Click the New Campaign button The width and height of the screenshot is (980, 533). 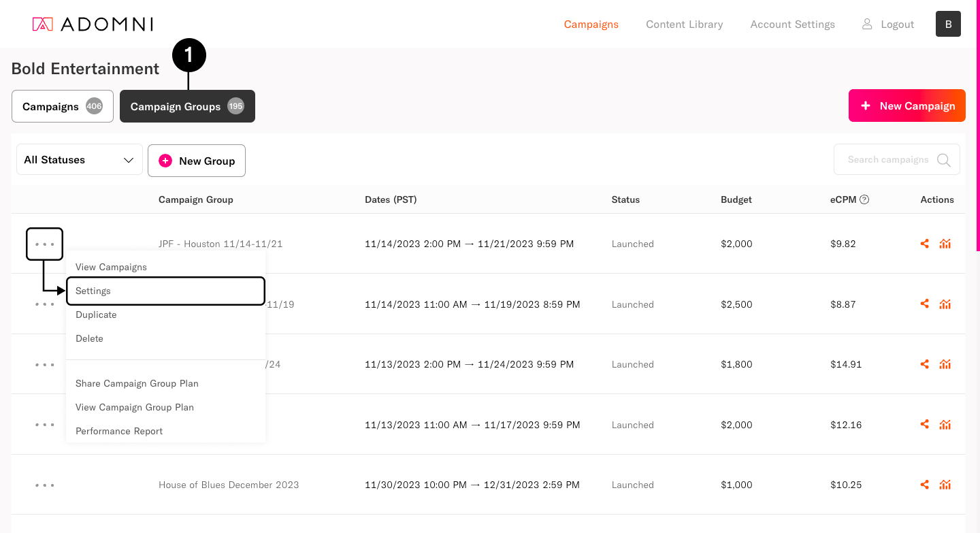tap(906, 106)
